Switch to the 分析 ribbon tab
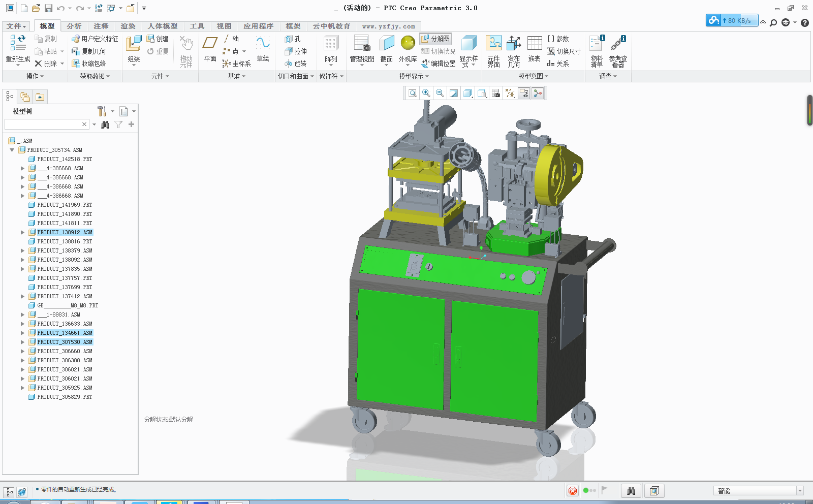Image resolution: width=813 pixels, height=504 pixels. [74, 26]
